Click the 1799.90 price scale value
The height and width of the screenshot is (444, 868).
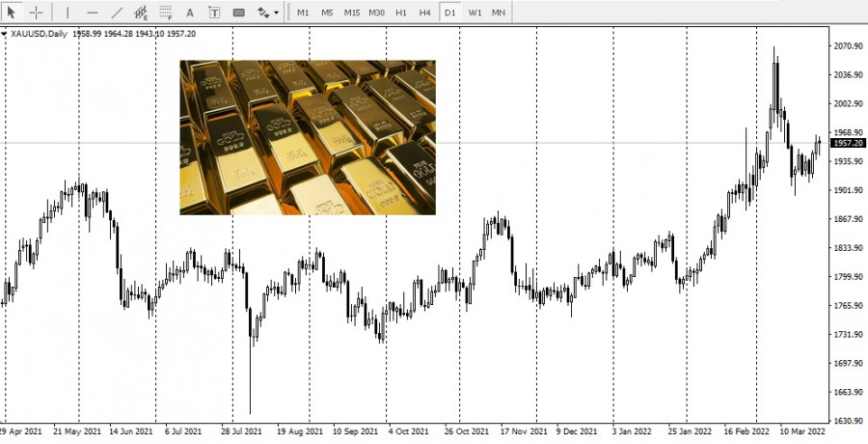click(848, 277)
